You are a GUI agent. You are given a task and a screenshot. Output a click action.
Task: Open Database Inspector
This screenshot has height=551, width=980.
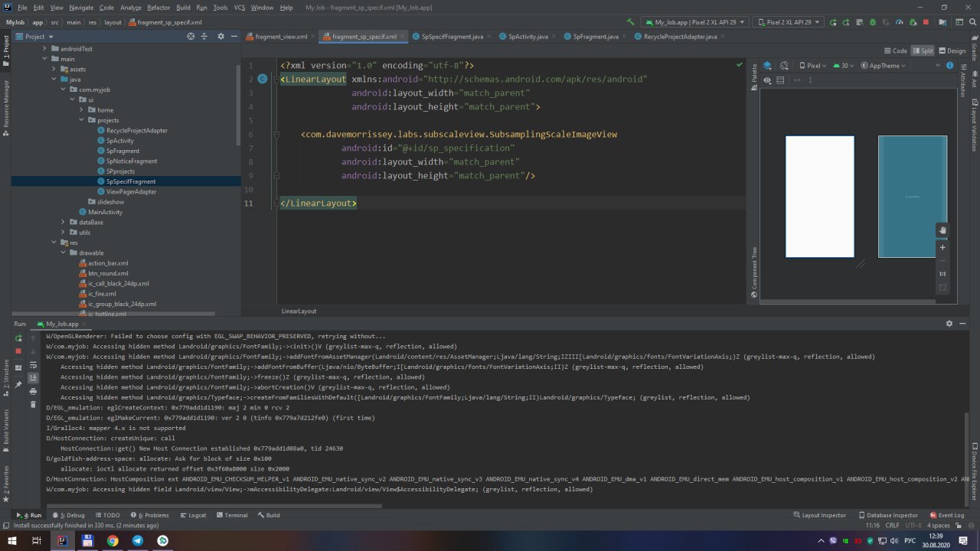[888, 515]
